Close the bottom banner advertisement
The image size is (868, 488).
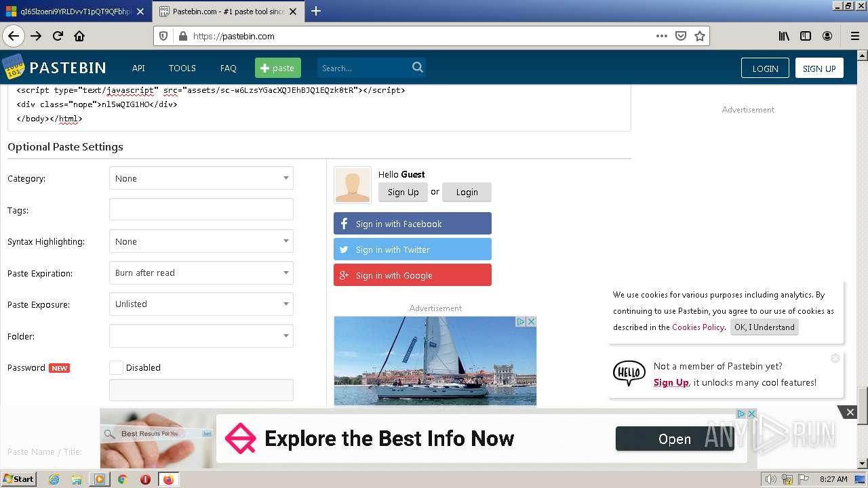click(850, 412)
